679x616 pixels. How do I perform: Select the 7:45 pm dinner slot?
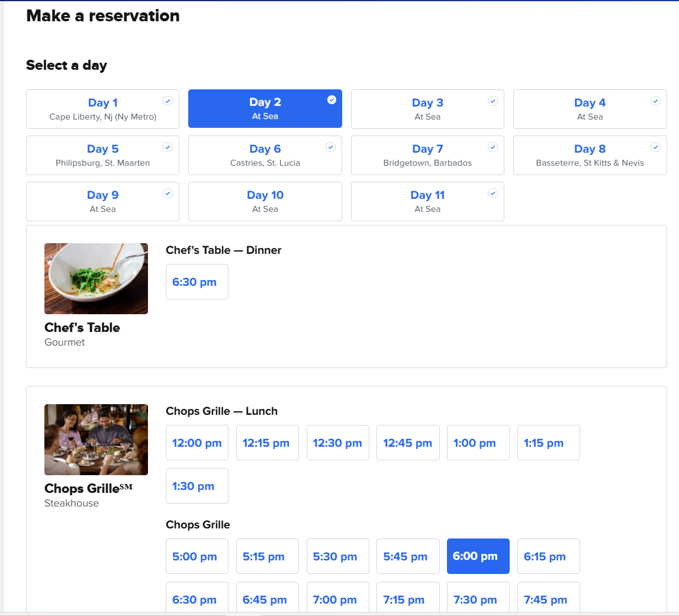[x=548, y=599]
